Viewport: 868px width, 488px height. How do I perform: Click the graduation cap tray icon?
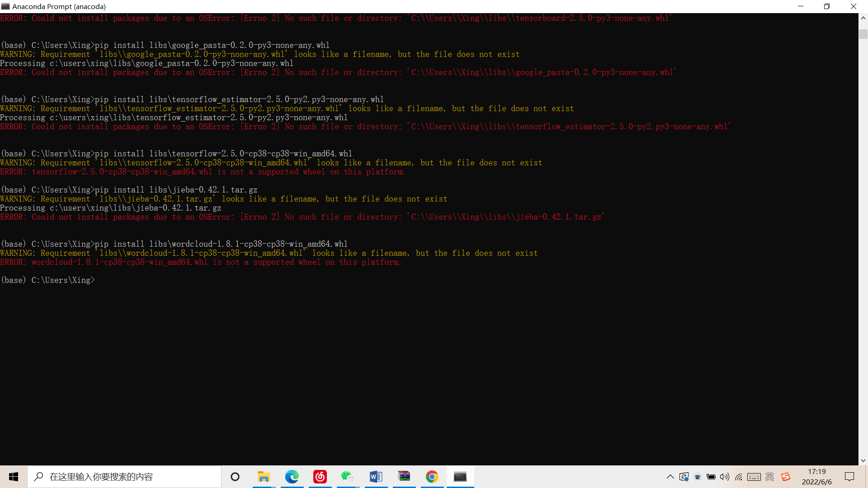[698, 477]
